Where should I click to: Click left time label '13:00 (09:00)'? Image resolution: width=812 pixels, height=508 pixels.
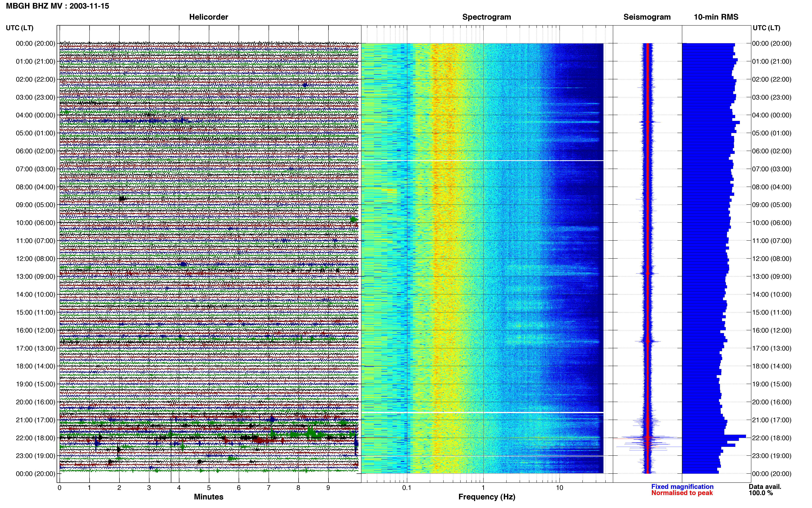pyautogui.click(x=36, y=277)
